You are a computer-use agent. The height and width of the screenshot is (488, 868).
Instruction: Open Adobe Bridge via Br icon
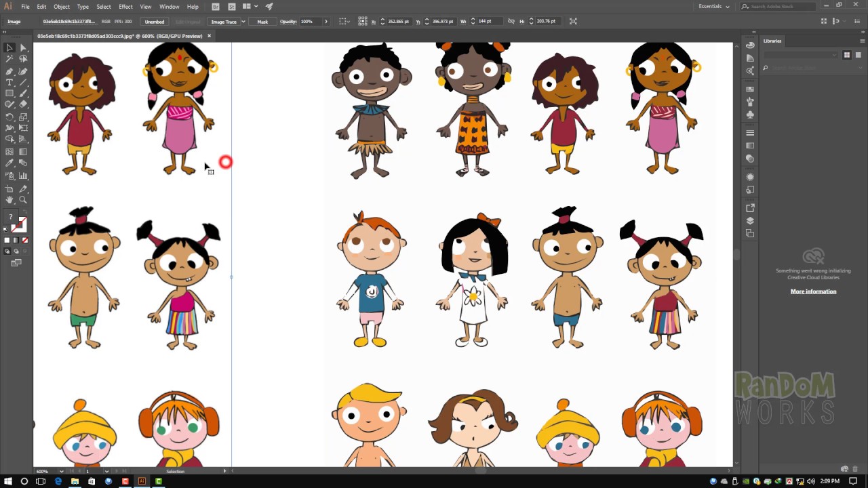(216, 7)
